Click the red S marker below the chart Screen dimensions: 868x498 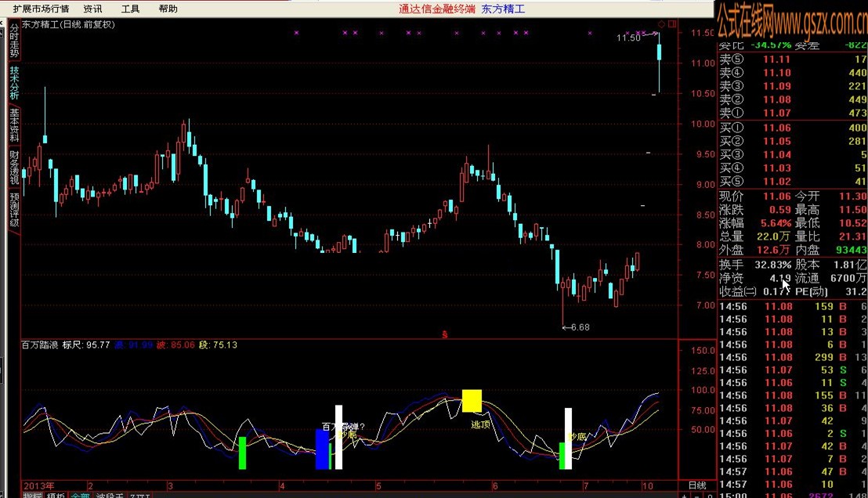click(444, 335)
